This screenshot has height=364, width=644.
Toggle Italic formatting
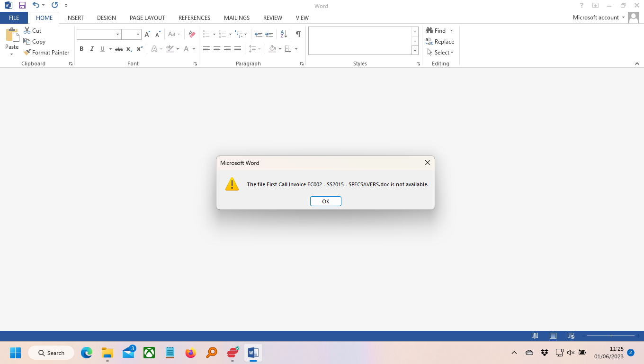tap(92, 49)
